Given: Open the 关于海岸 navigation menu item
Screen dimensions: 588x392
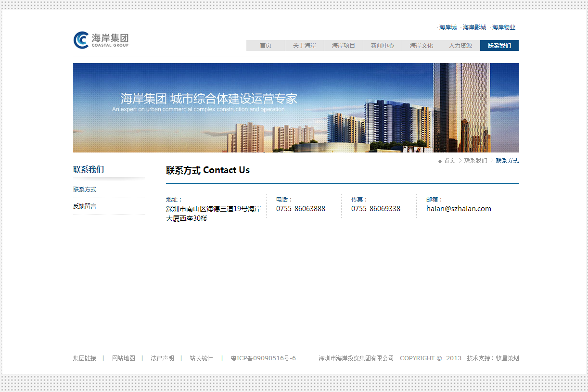Looking at the screenshot, I should click(304, 45).
